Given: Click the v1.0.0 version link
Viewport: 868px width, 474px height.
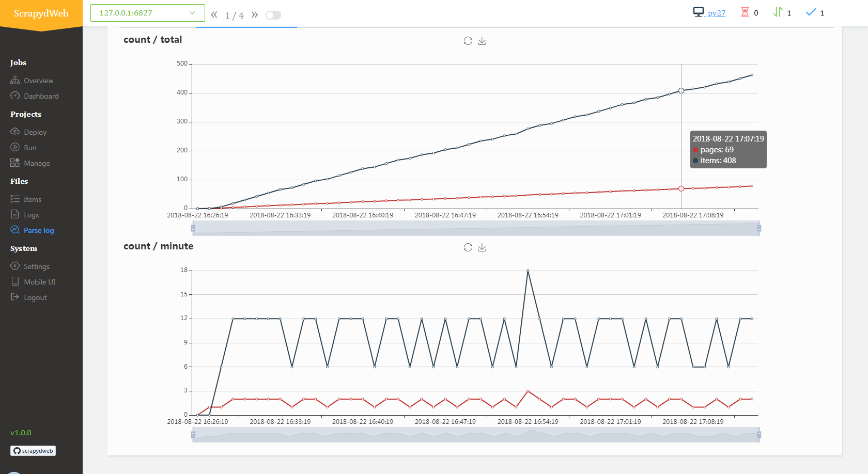Looking at the screenshot, I should 21,433.
